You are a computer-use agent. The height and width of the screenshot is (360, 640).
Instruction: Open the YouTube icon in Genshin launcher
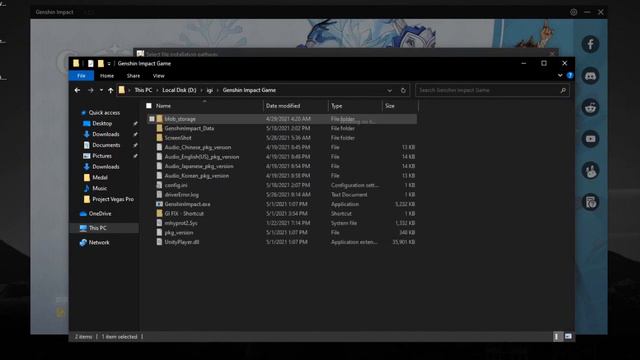(590, 139)
